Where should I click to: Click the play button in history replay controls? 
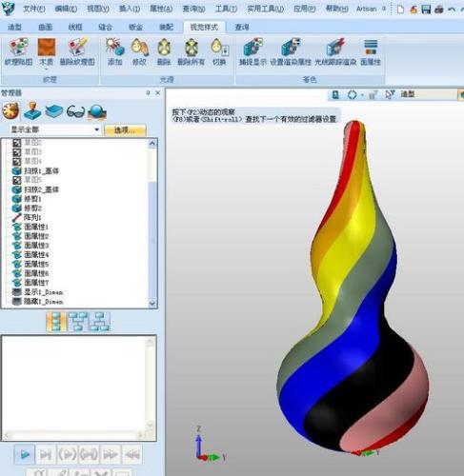(25, 454)
